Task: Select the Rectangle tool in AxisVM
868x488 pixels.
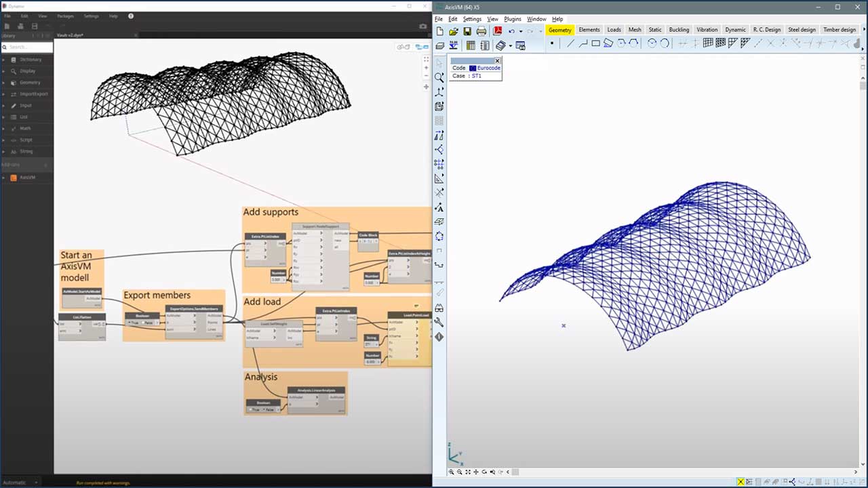Action: click(x=595, y=43)
